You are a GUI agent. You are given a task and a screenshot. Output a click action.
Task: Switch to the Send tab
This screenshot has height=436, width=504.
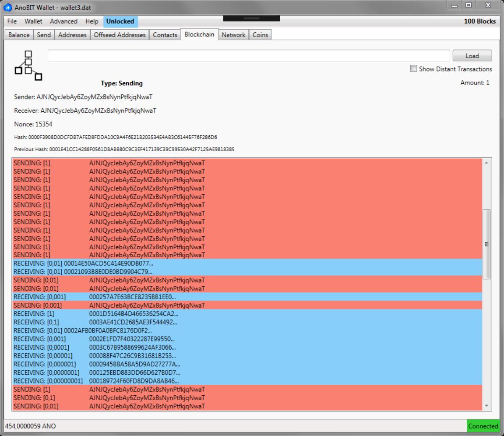(x=44, y=35)
